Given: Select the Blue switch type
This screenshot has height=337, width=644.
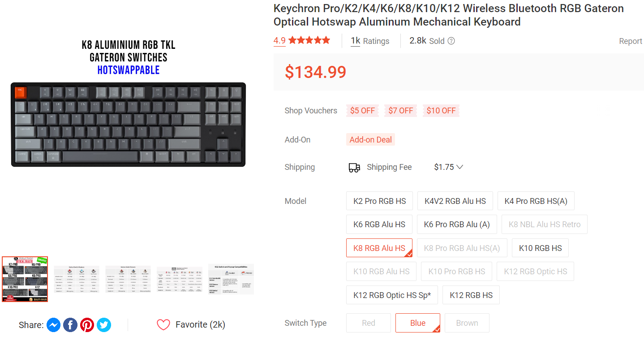Looking at the screenshot, I should coord(417,323).
